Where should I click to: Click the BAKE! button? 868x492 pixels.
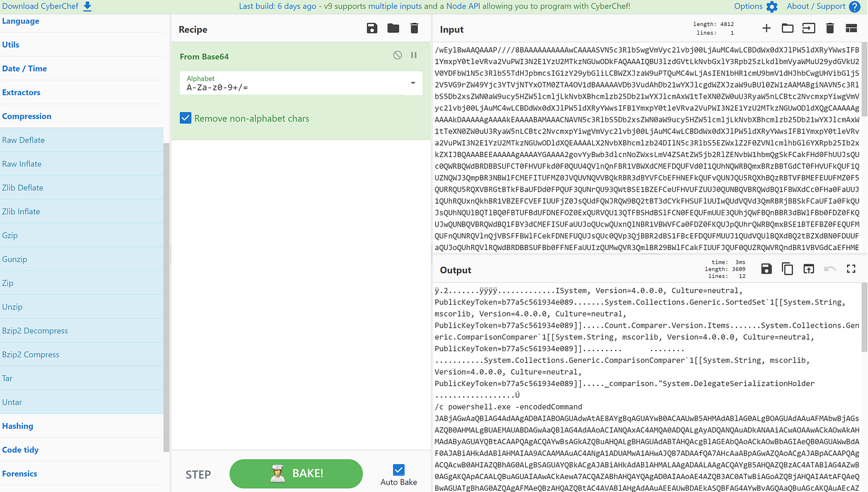click(x=296, y=473)
